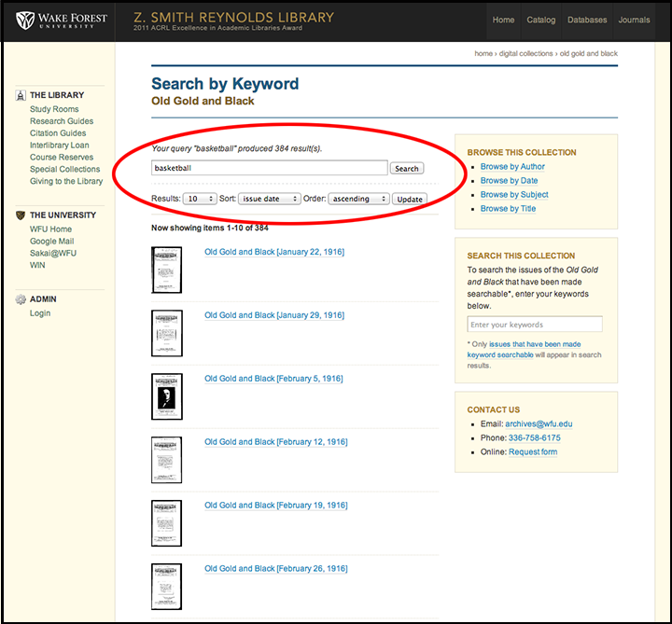Open Giving to the Library link

tap(66, 181)
